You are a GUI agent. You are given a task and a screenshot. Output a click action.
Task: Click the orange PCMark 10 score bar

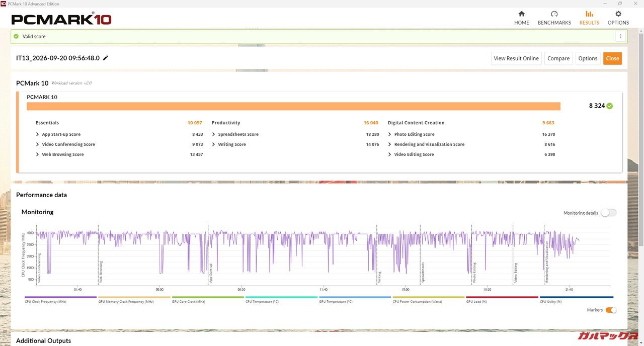293,106
